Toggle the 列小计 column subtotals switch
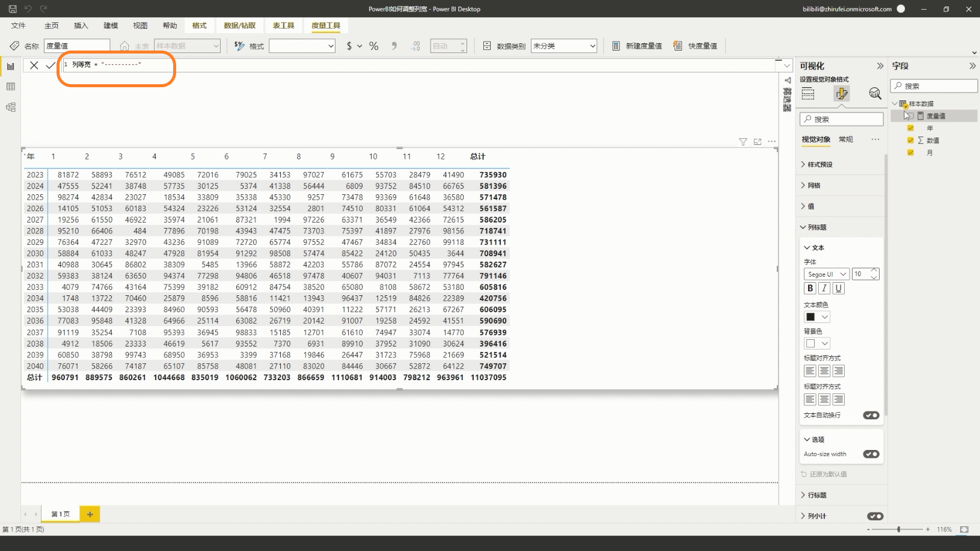This screenshot has width=980, height=551. pos(875,516)
